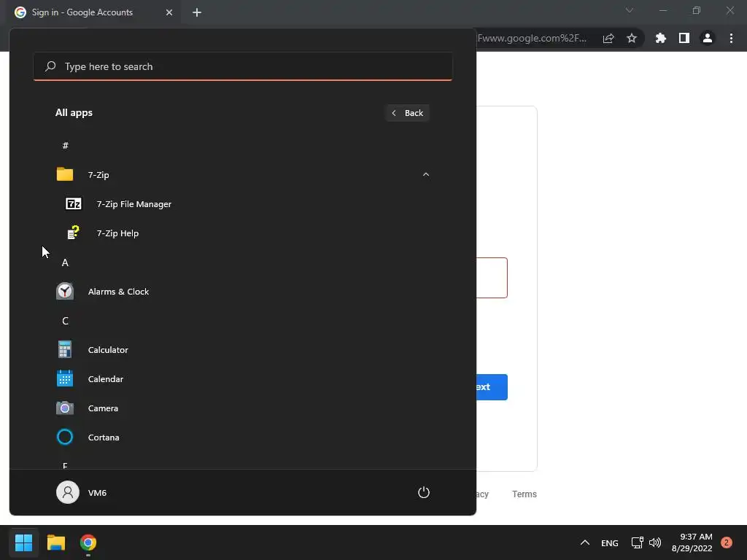Select the C letter header

click(65, 321)
